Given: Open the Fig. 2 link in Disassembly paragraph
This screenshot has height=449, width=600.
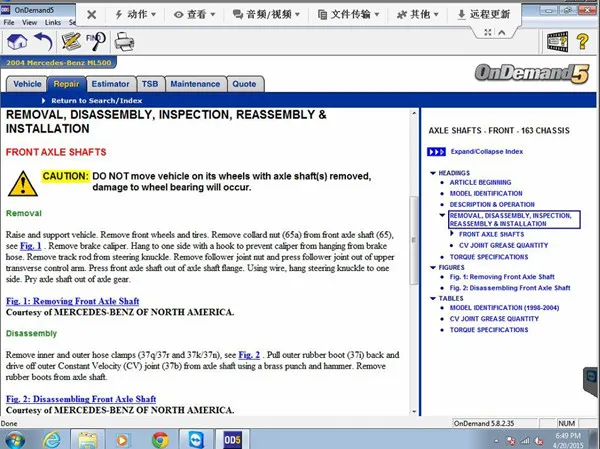Looking at the screenshot, I should point(249,355).
